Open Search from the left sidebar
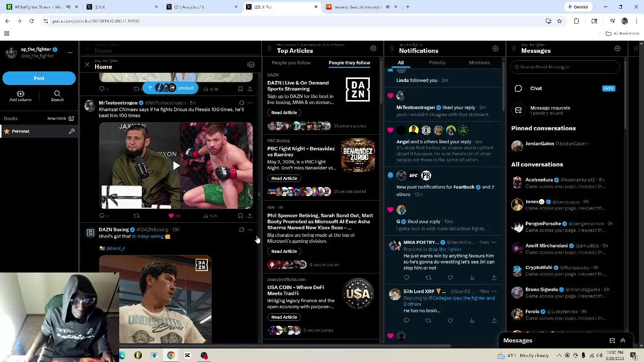 point(57,96)
